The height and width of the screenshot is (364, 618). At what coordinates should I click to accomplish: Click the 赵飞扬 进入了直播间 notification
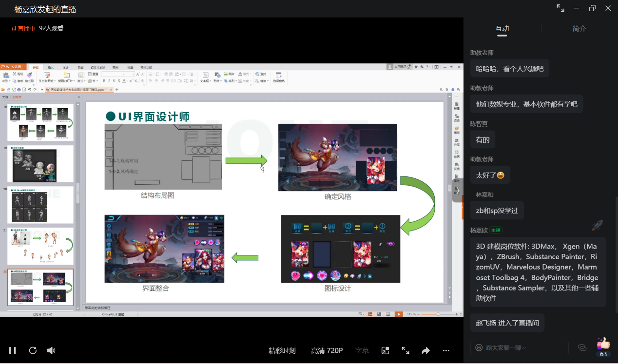pos(507,323)
